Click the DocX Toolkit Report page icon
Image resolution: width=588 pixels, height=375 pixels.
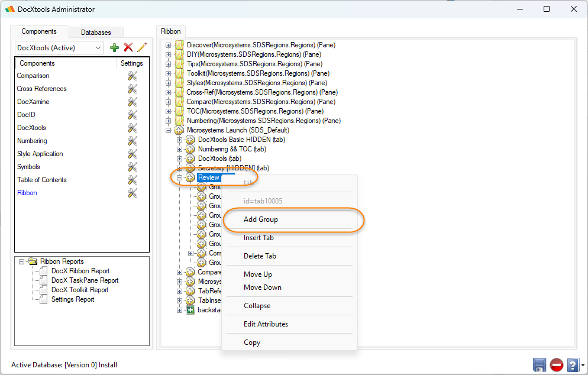44,290
